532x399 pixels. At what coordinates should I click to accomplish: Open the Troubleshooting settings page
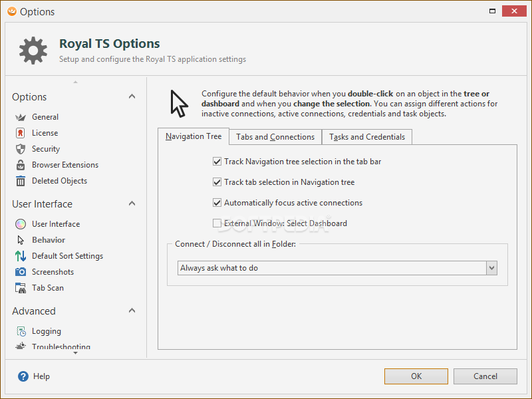pos(61,346)
